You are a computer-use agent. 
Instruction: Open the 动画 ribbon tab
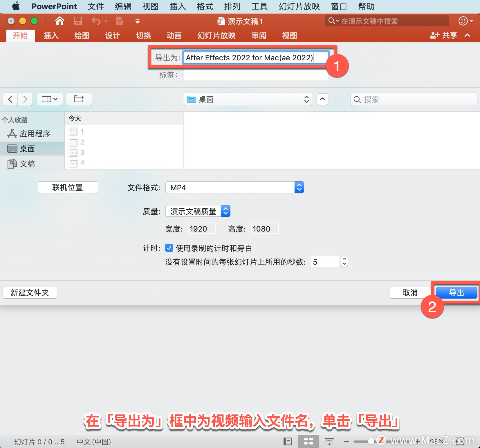[x=174, y=36]
